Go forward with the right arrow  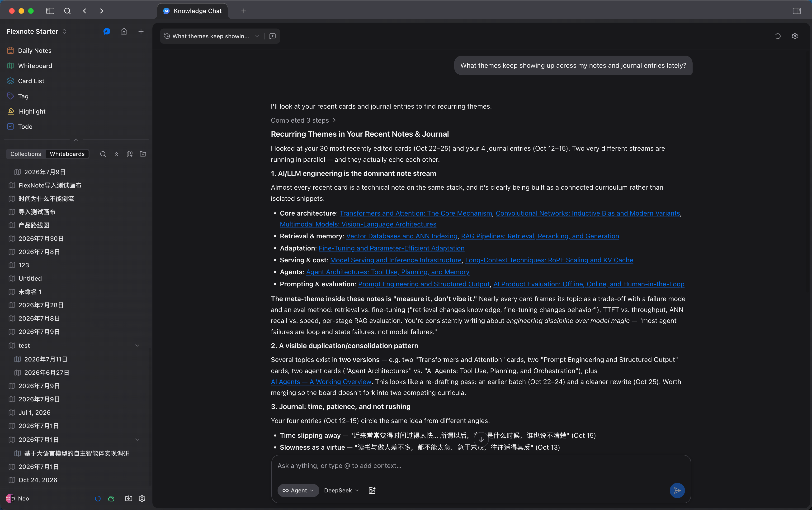[x=101, y=11]
